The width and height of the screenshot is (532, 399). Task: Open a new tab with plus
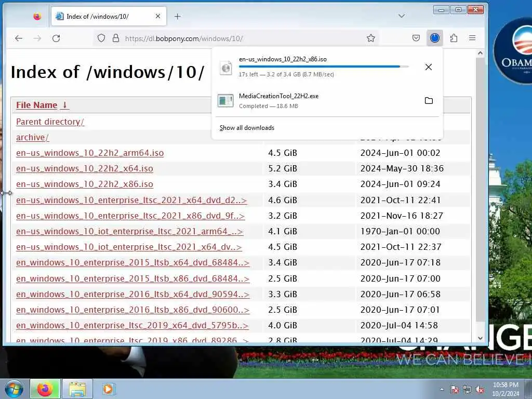point(178,16)
